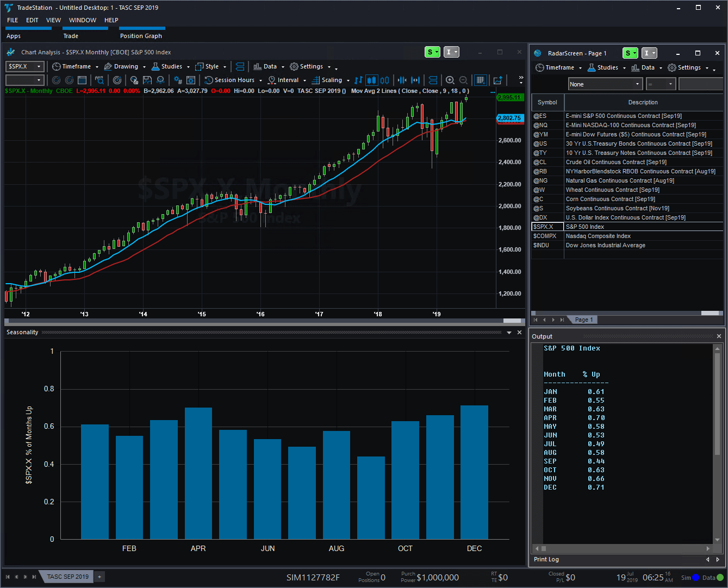Click the decrease bar spacing icon
This screenshot has width=728, height=588.
point(402,80)
